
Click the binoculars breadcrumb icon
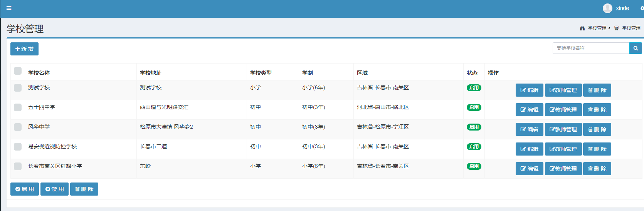pos(582,28)
